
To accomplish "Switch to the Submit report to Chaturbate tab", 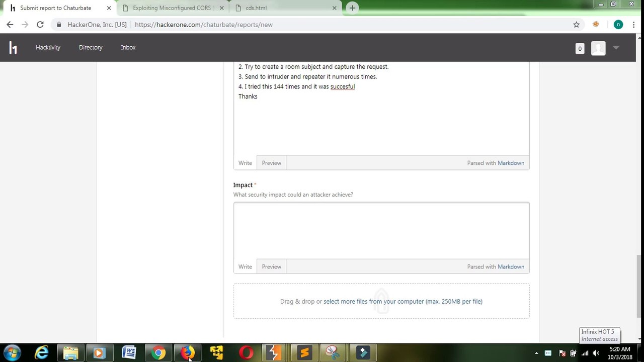I will tap(55, 8).
